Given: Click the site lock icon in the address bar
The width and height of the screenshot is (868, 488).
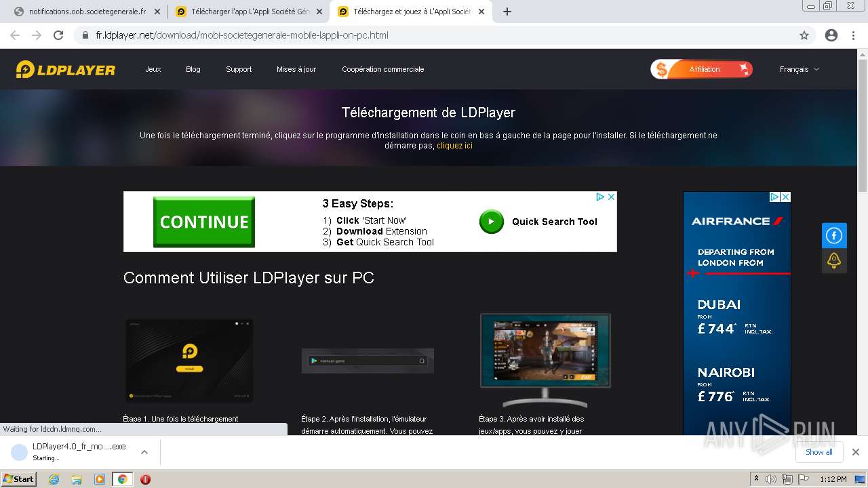Looking at the screenshot, I should pos(85,35).
